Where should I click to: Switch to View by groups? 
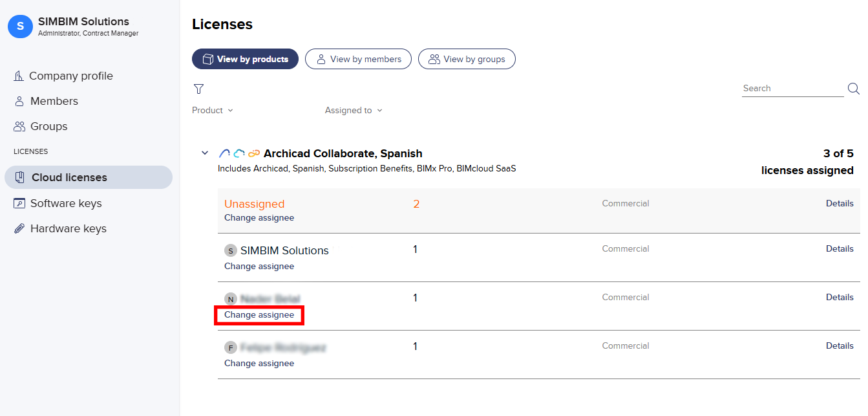point(467,59)
